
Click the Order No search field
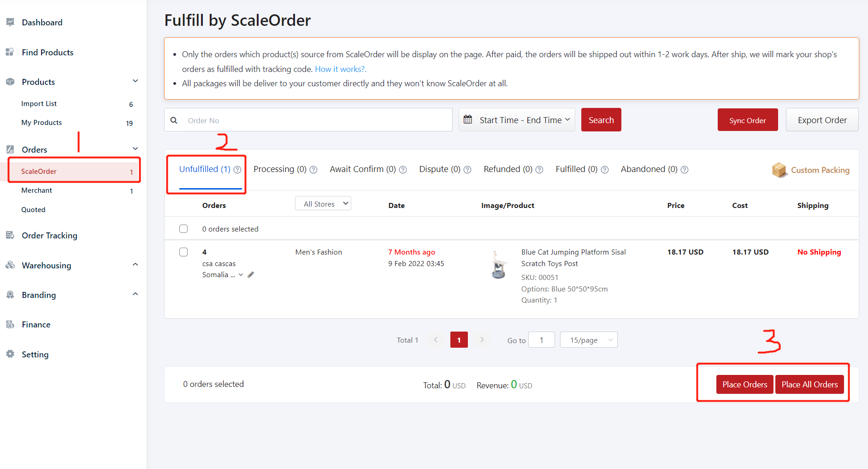point(308,120)
